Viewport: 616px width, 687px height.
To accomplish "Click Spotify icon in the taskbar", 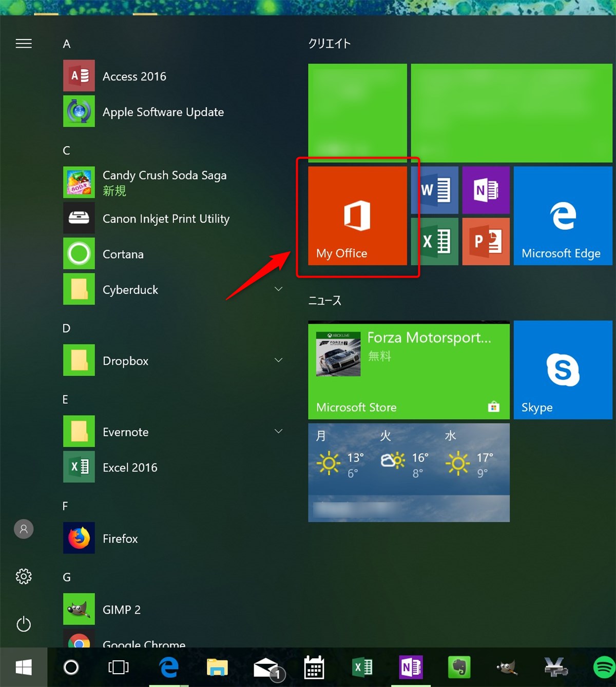I will coord(604,667).
